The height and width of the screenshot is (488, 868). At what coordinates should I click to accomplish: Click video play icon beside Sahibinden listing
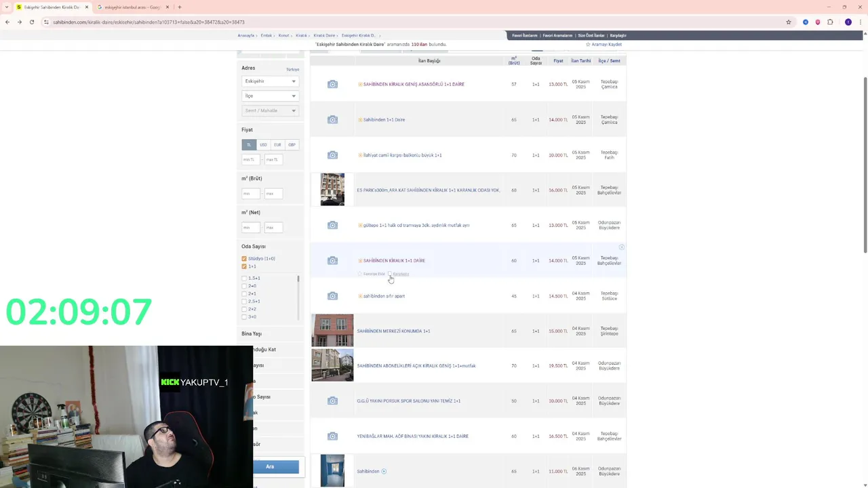[x=384, y=471]
